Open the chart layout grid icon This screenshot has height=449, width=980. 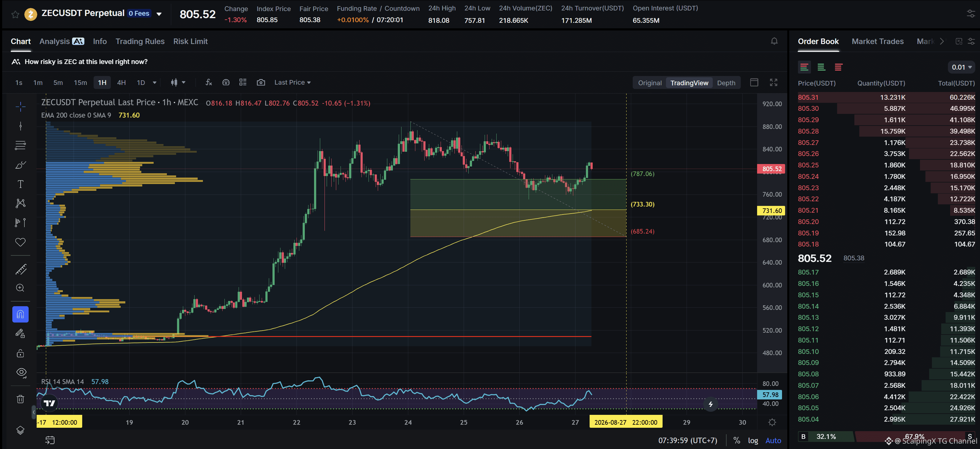[x=243, y=82]
